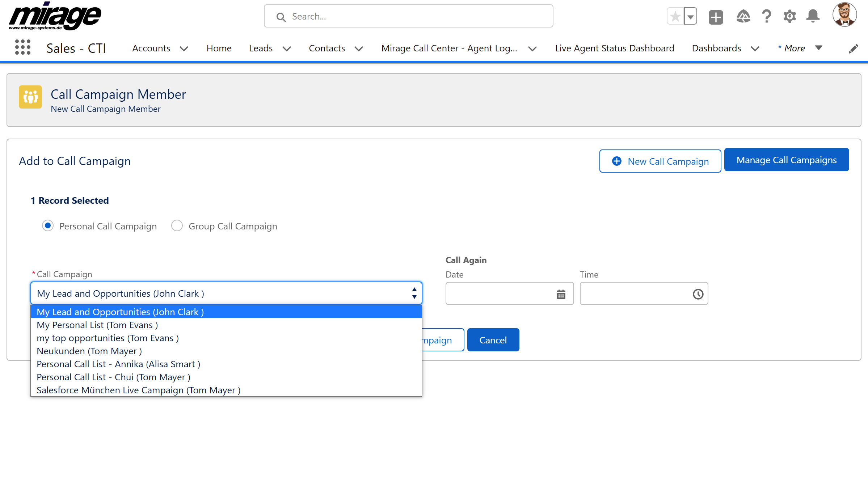Click Manage Call Campaigns button
This screenshot has height=482, width=868.
[787, 160]
